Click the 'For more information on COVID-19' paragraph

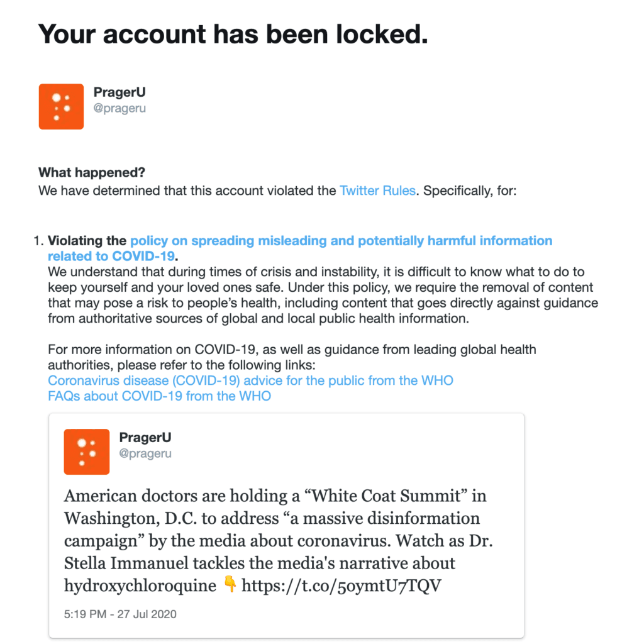pyautogui.click(x=292, y=357)
